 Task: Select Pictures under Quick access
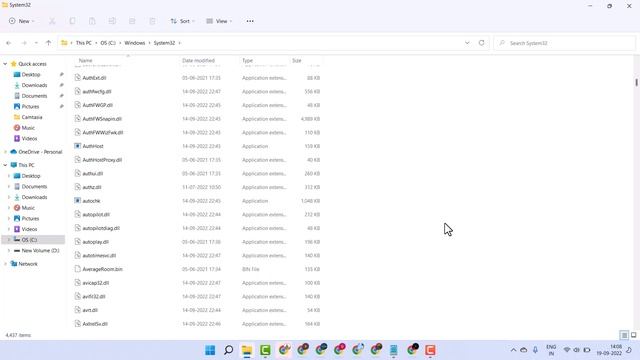click(30, 107)
